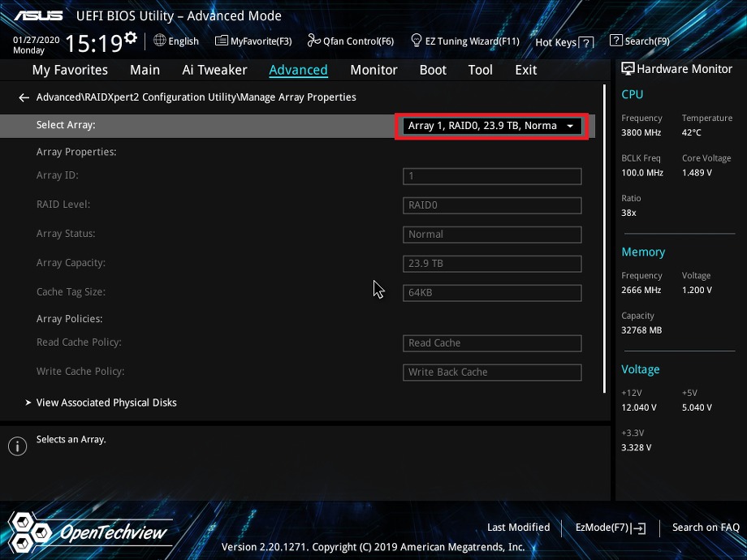The image size is (747, 560).
Task: Click the back arrow beside the breadcrumb path
Action: pos(24,97)
